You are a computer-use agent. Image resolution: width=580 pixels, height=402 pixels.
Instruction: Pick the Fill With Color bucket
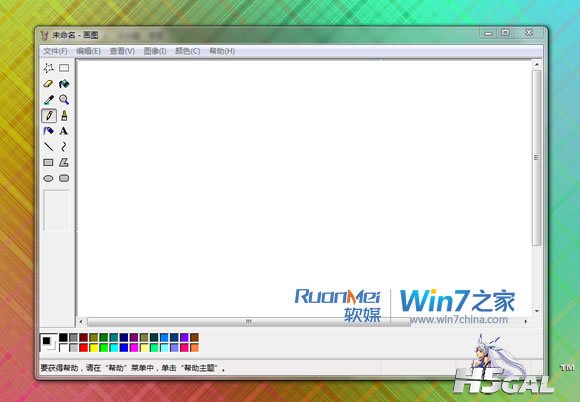(64, 84)
